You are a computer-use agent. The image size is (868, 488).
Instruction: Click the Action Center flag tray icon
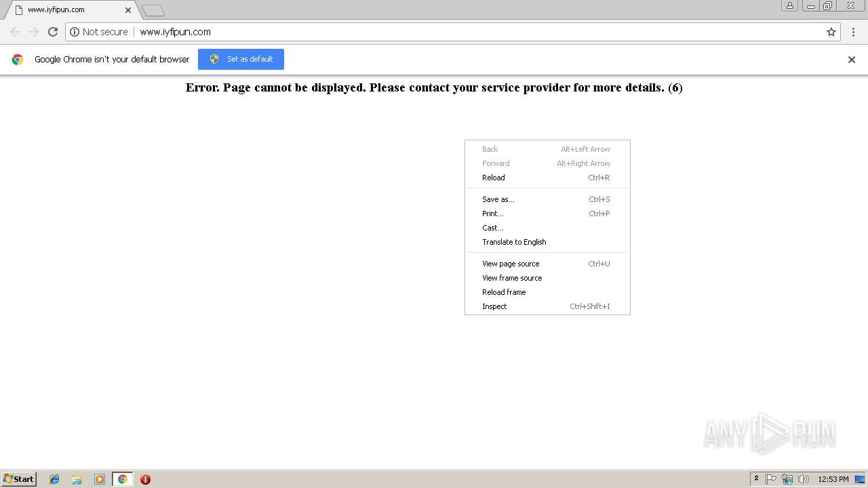click(771, 479)
